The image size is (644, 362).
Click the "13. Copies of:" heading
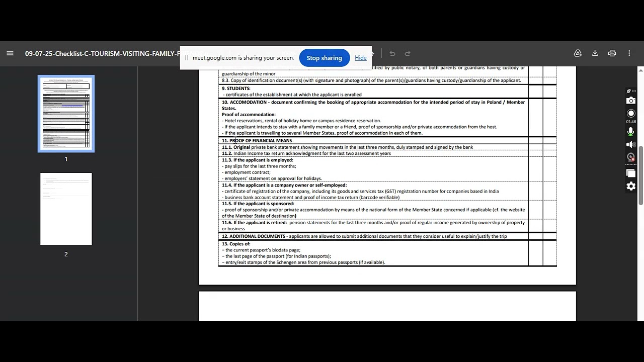(236, 244)
